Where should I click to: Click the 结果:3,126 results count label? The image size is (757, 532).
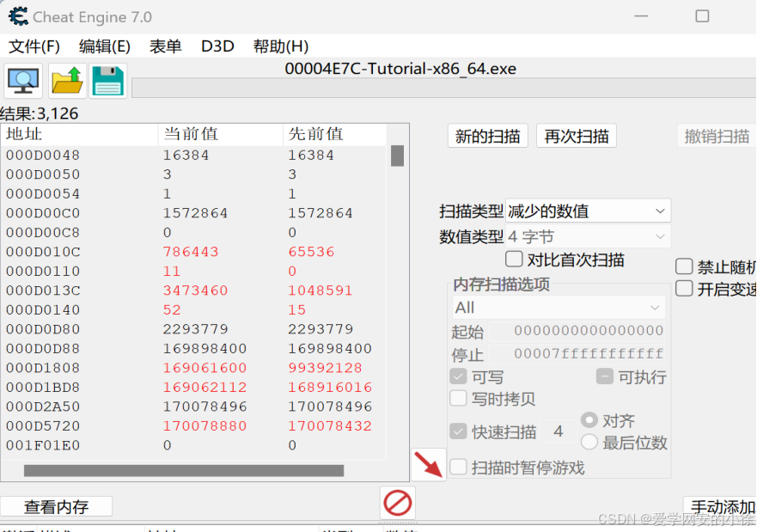pyautogui.click(x=40, y=113)
